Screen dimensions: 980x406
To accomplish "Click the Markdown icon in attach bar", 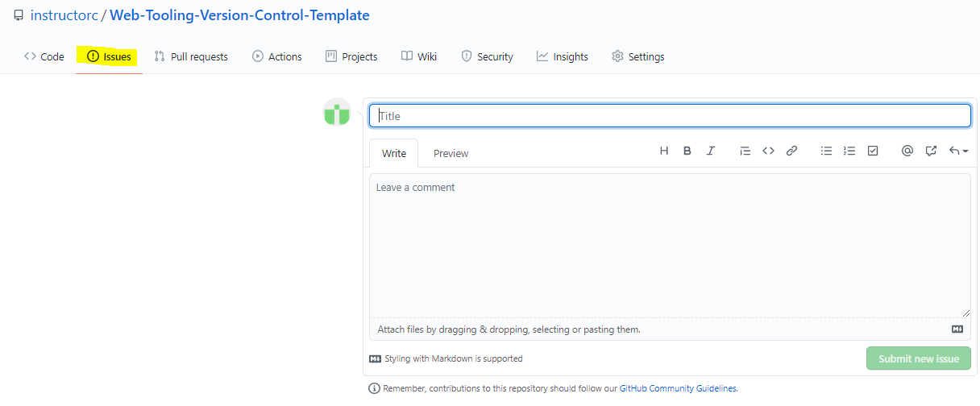I will (957, 329).
